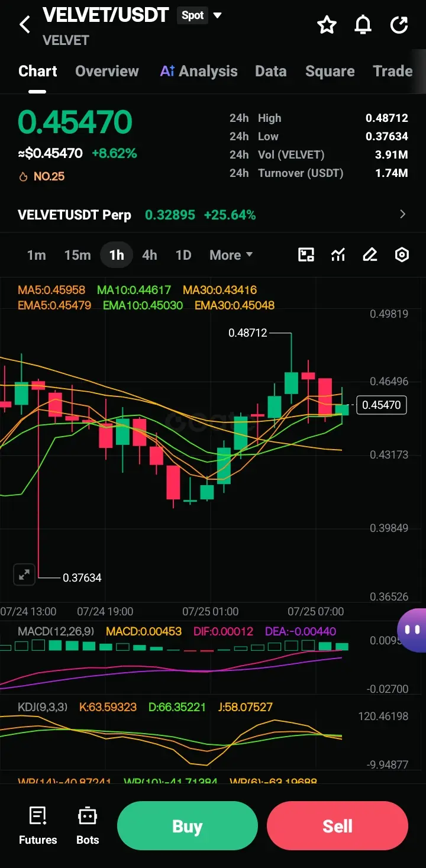
Task: Tap the EMA30:0.45048 indicator label
Action: click(234, 305)
